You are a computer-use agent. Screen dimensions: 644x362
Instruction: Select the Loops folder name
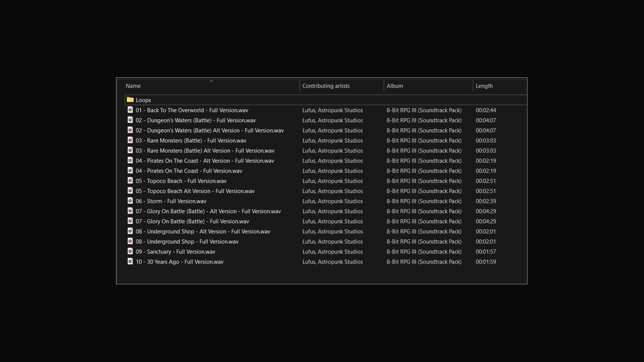coord(143,100)
